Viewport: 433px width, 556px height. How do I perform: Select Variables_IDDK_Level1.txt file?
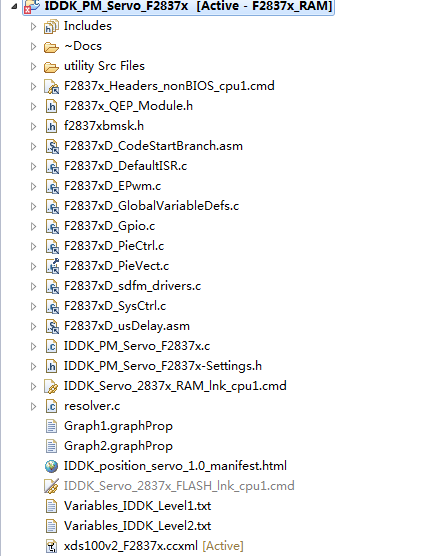(138, 506)
